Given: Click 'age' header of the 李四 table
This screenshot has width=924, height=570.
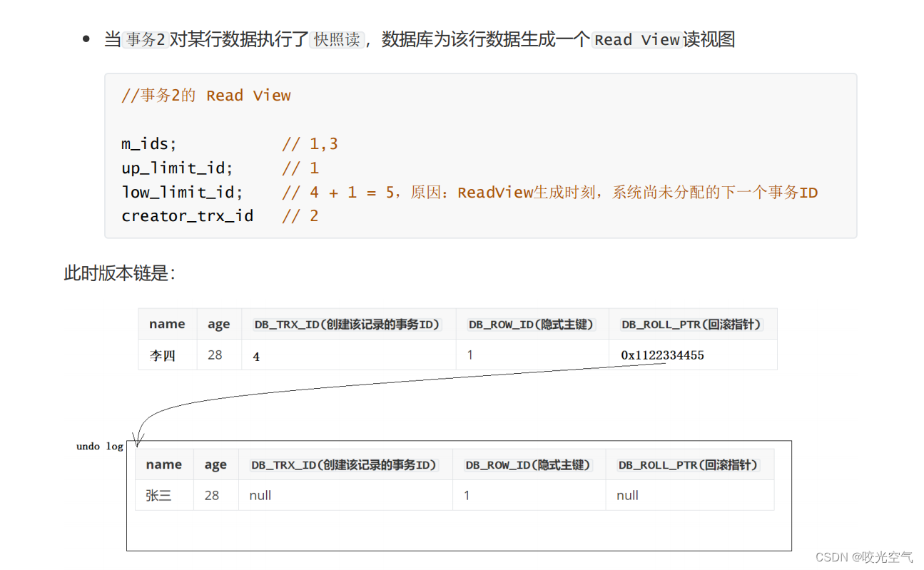Looking at the screenshot, I should 218,324.
